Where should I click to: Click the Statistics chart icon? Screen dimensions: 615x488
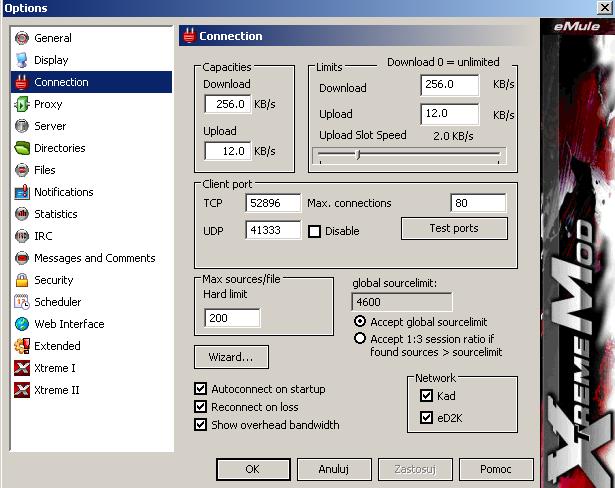[22, 214]
